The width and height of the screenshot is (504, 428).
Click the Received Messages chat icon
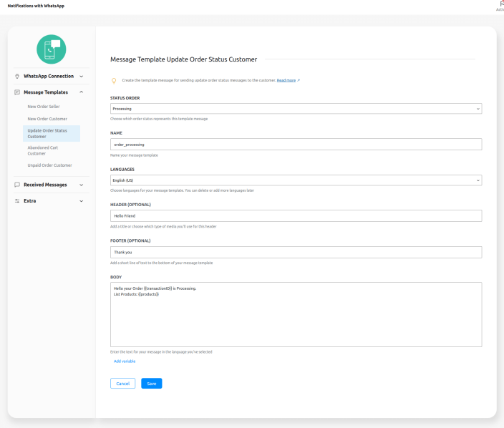click(17, 185)
